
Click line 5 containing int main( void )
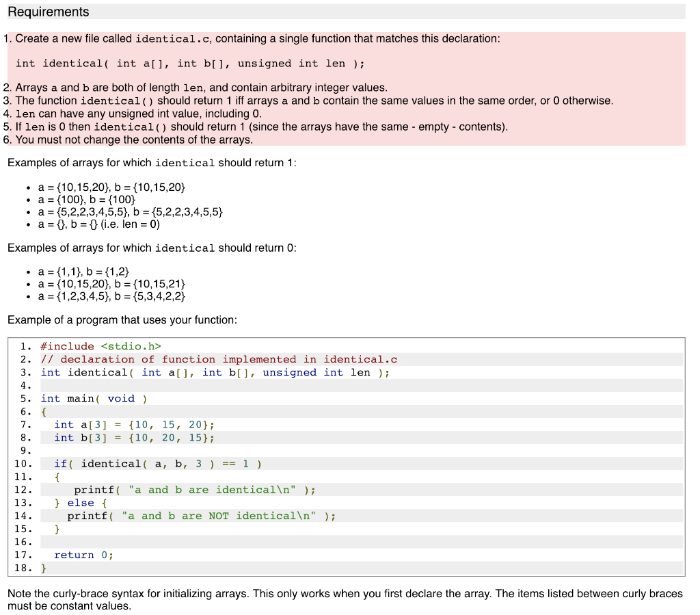(x=92, y=398)
